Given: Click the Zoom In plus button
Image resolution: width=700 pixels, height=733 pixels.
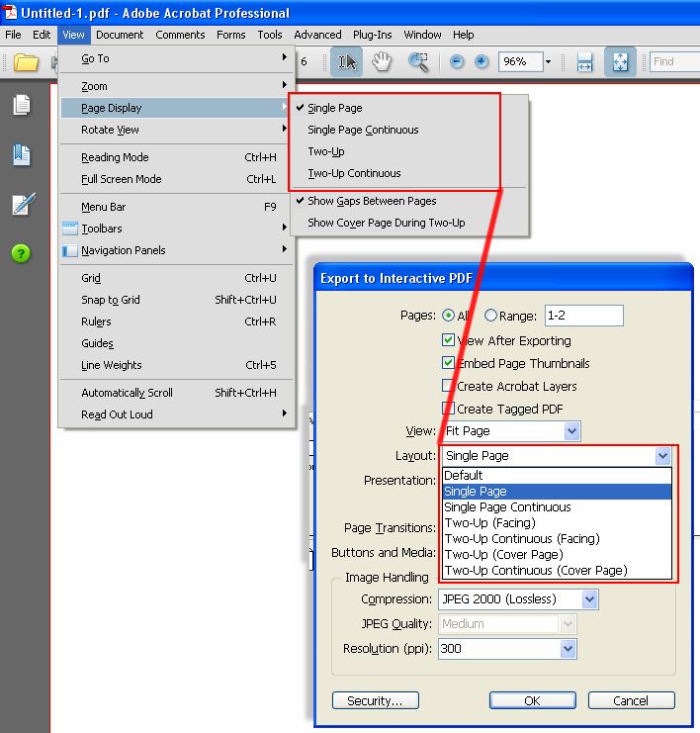Looking at the screenshot, I should click(x=481, y=61).
